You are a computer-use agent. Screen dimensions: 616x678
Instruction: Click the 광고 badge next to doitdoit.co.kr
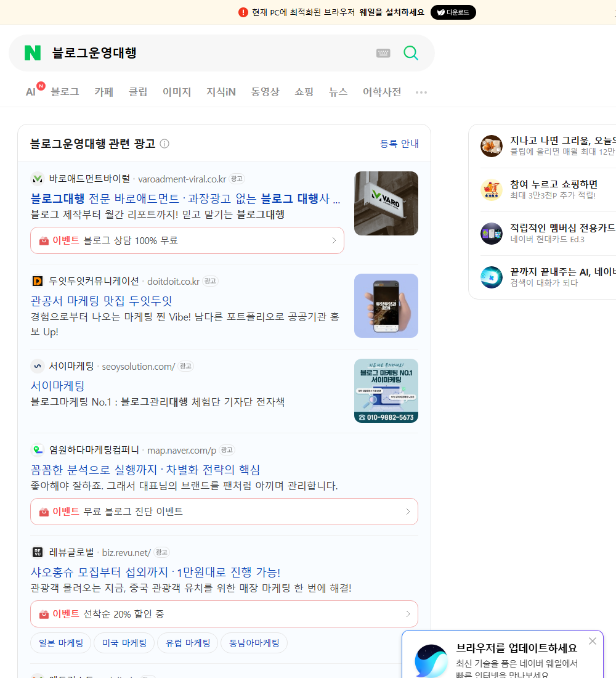[x=210, y=281]
